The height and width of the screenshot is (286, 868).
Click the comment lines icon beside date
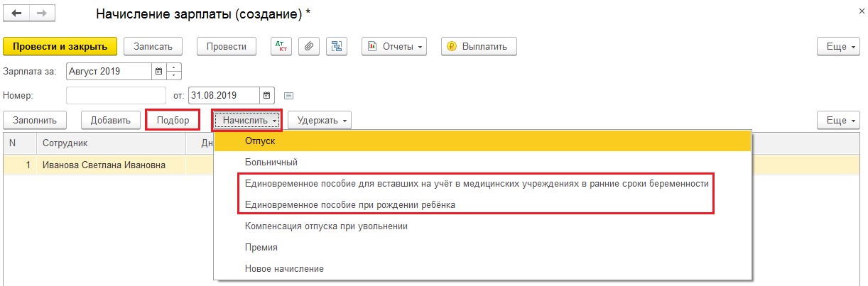pyautogui.click(x=289, y=95)
